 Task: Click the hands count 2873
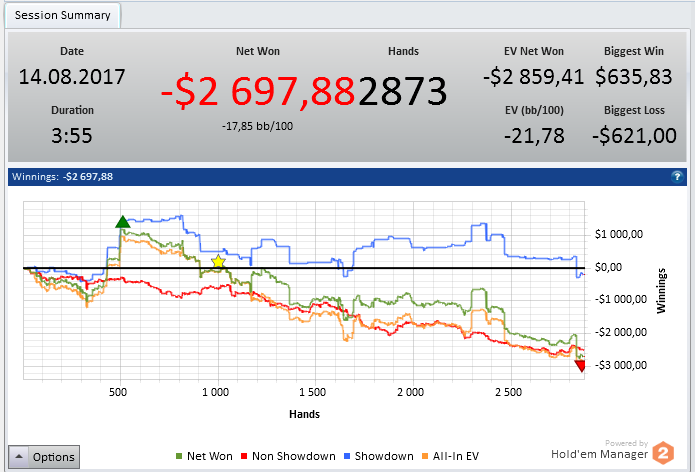(402, 91)
